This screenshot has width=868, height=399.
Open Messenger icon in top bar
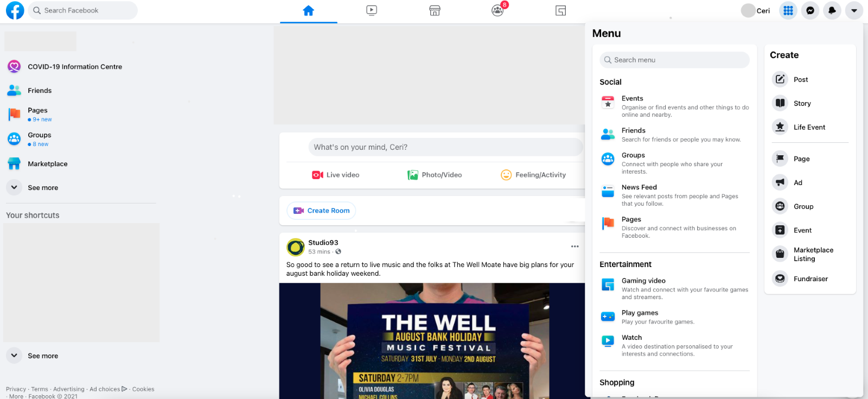[810, 10]
